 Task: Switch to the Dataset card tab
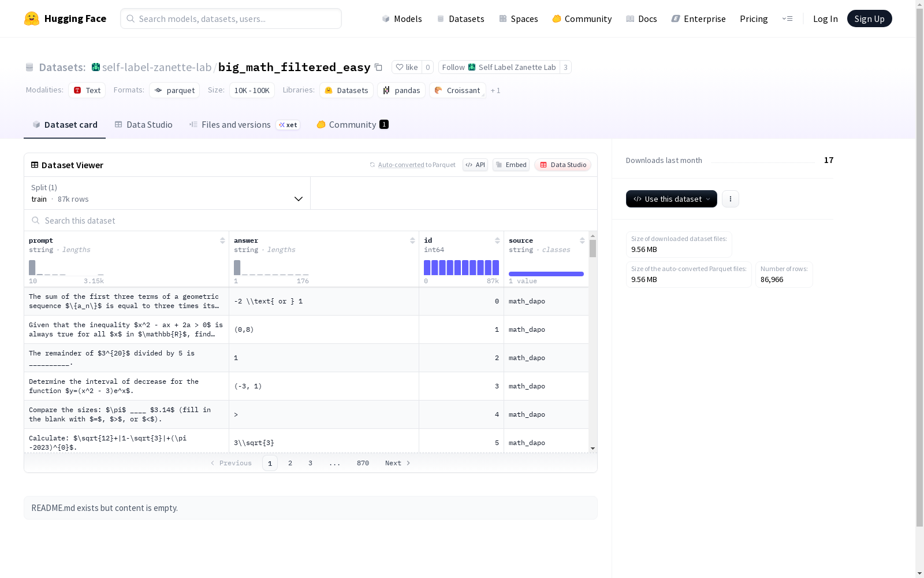click(65, 125)
